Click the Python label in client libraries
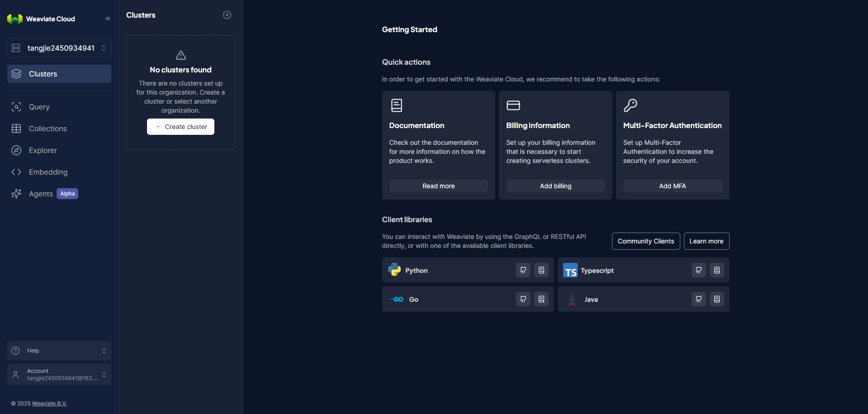Image resolution: width=868 pixels, height=414 pixels. pyautogui.click(x=417, y=271)
